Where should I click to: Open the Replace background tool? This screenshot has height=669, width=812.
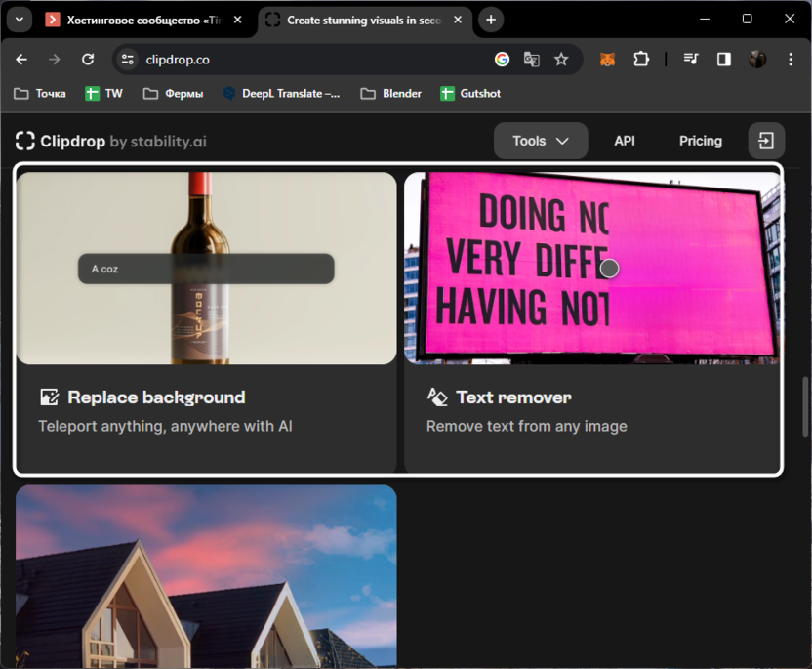click(155, 397)
